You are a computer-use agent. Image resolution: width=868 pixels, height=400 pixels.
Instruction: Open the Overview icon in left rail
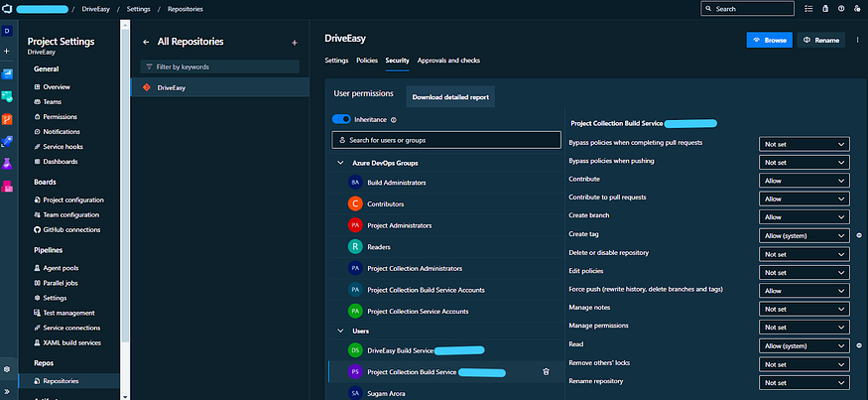(x=7, y=74)
